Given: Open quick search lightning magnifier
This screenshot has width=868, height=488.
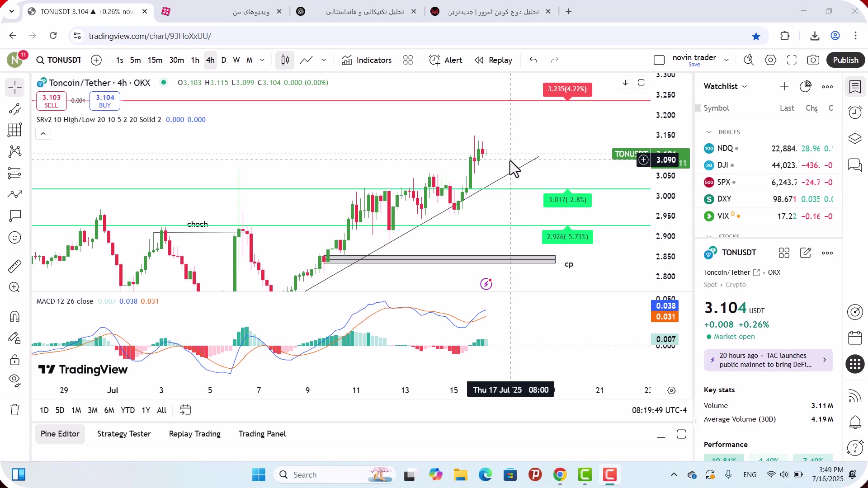Looking at the screenshot, I should (x=749, y=60).
